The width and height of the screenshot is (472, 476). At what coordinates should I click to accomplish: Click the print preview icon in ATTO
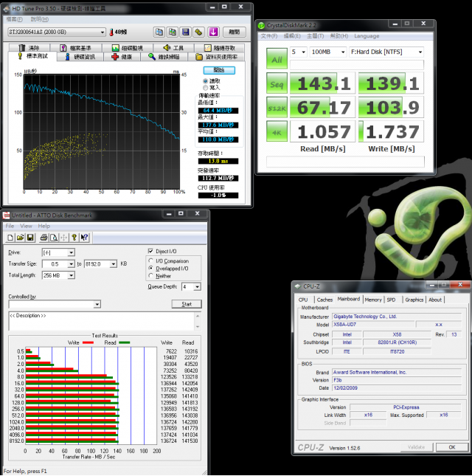click(x=54, y=238)
